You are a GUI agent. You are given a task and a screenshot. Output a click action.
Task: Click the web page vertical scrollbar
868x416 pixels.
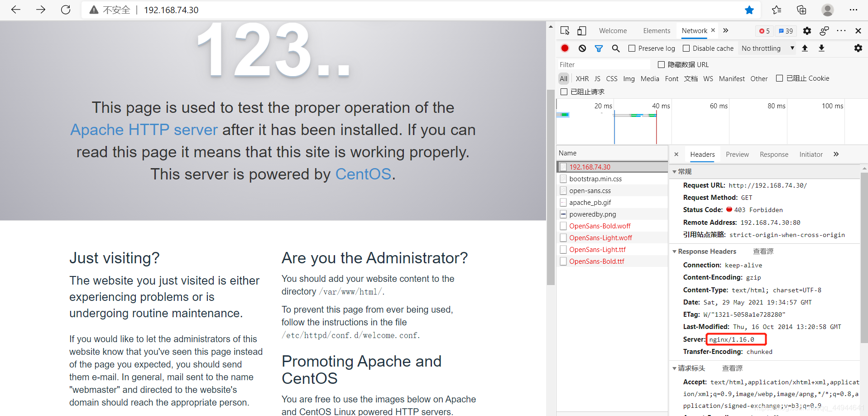551,187
